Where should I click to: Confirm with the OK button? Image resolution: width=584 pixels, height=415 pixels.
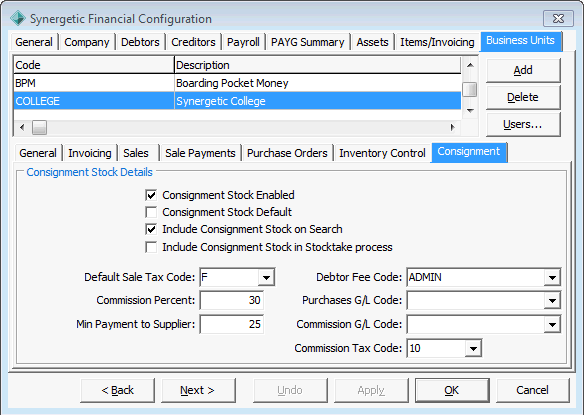[452, 390]
